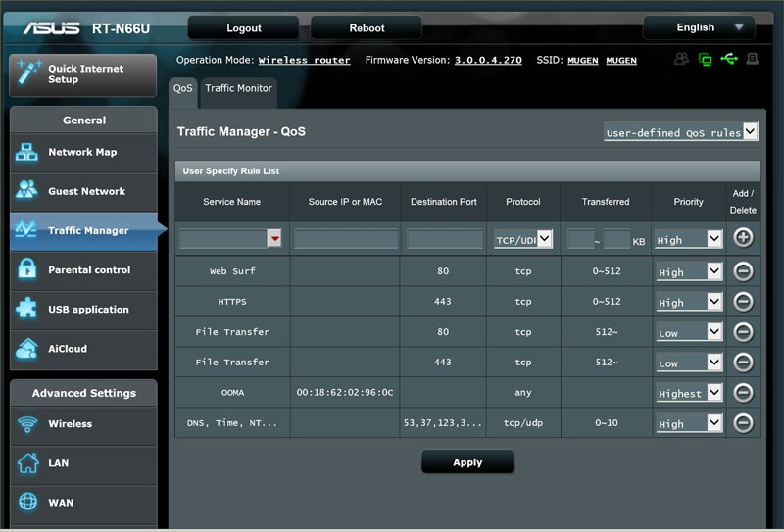Click the Reboot button
Viewport: 784px width, 532px height.
click(367, 28)
